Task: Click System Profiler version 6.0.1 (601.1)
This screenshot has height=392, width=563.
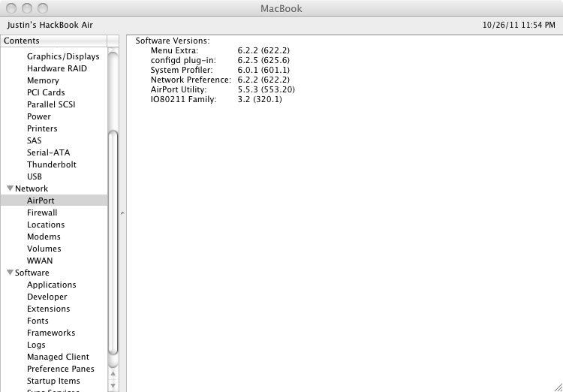Action: 263,70
